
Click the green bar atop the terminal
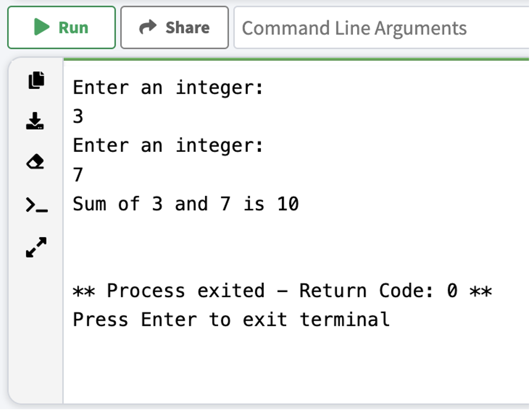click(x=296, y=59)
